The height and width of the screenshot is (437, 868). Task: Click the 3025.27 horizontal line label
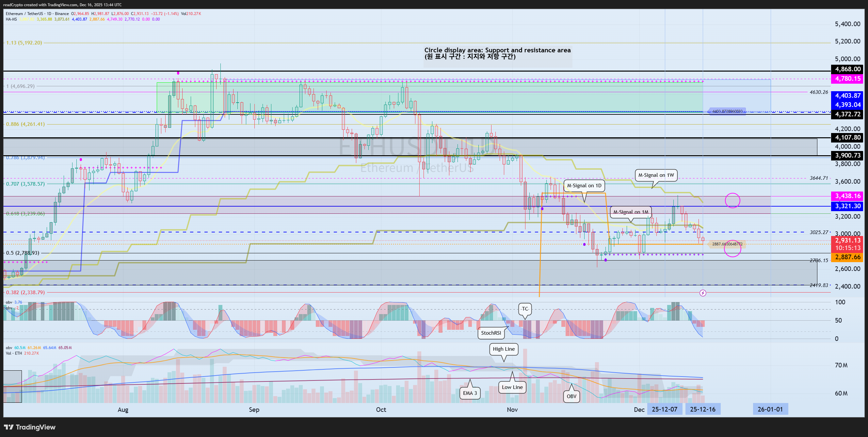pyautogui.click(x=818, y=232)
